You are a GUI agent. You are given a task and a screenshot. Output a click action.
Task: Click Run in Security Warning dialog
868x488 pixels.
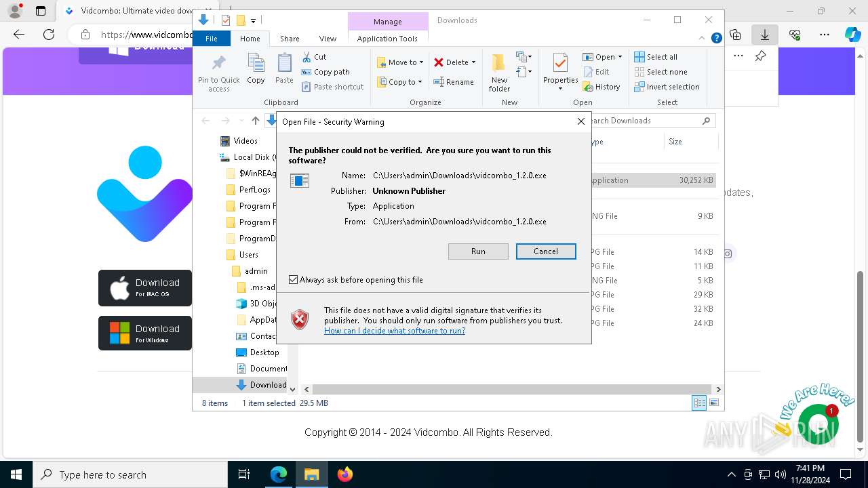(x=478, y=251)
